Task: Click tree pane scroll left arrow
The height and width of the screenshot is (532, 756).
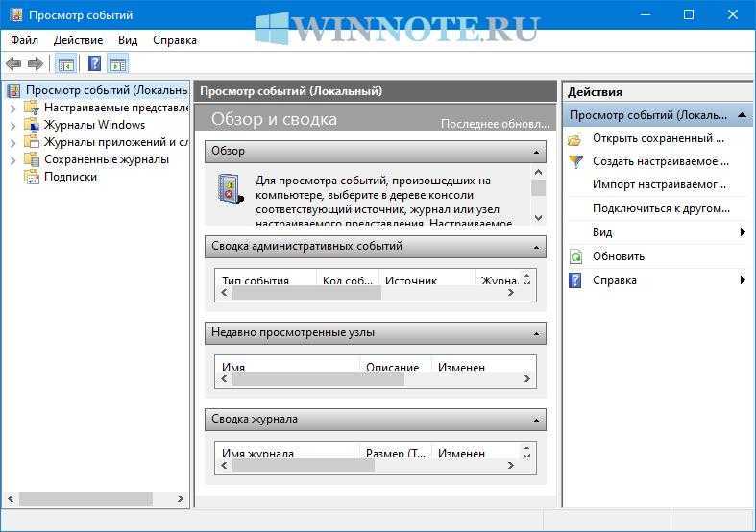Action: [11, 498]
